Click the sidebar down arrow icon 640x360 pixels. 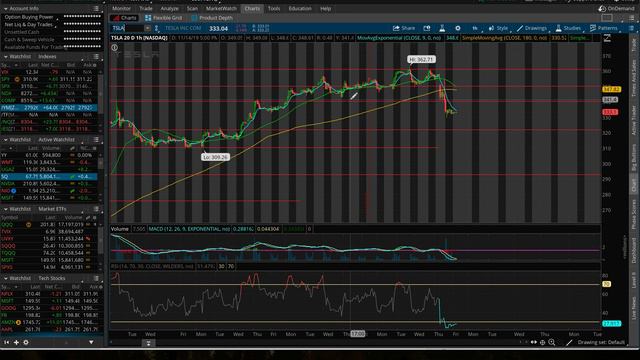(91, 342)
